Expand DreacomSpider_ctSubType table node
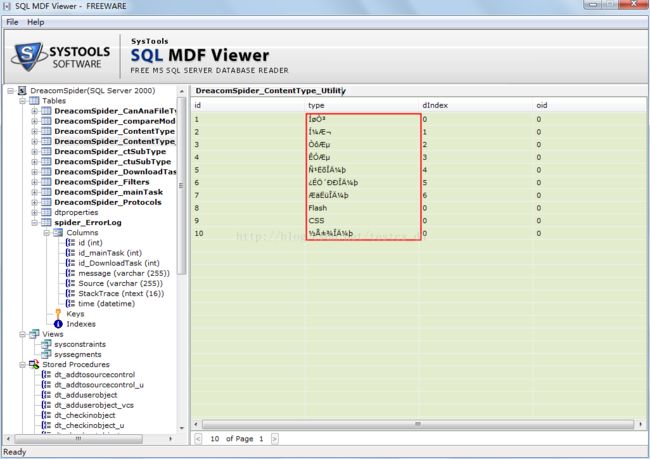The width and height of the screenshot is (650, 459). pos(35,152)
